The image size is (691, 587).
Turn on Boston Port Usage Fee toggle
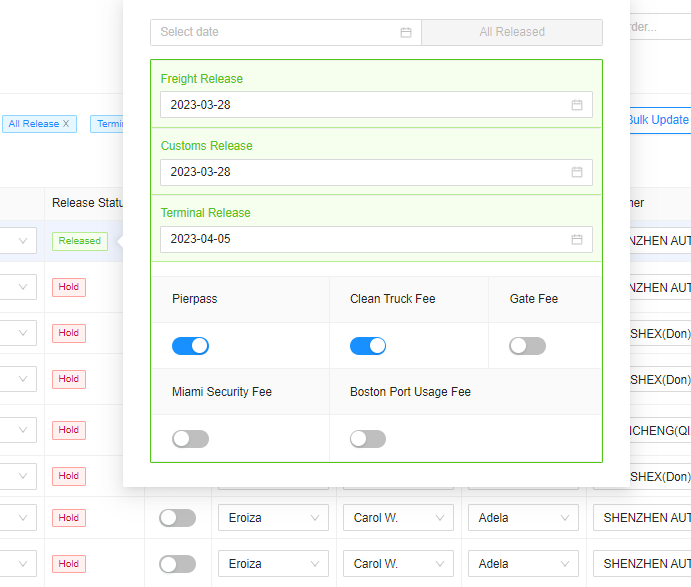[x=368, y=439]
